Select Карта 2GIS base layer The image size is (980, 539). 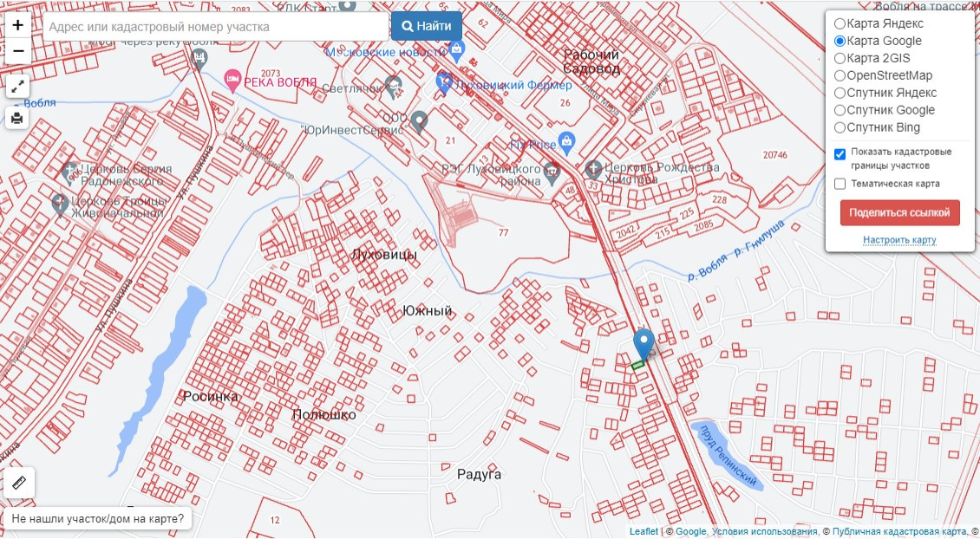(x=840, y=59)
